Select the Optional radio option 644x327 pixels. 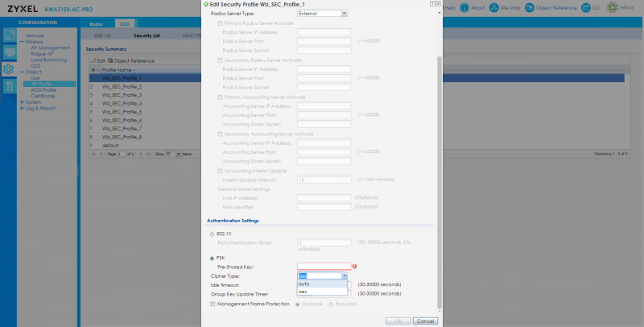point(298,304)
